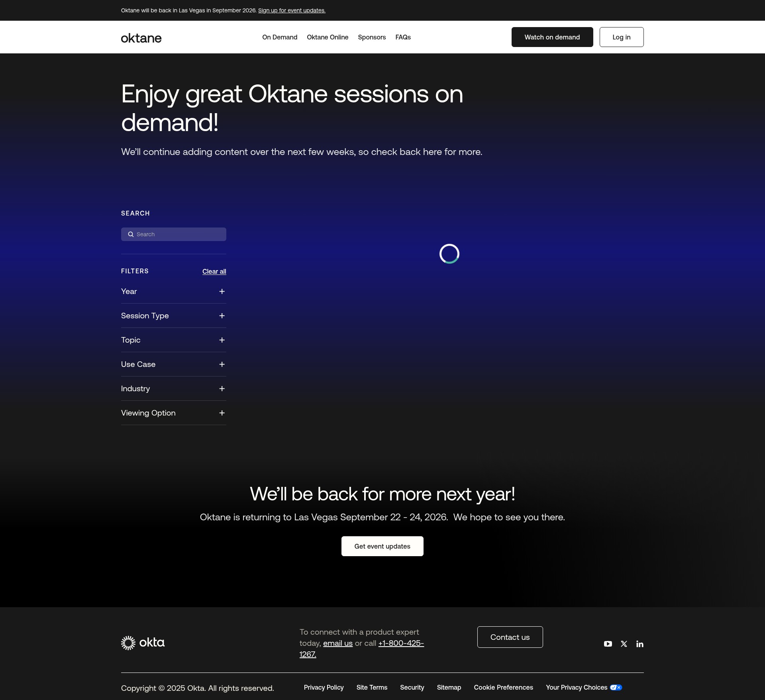Open the Oktane Online nav item
This screenshot has width=765, height=700.
click(x=328, y=37)
